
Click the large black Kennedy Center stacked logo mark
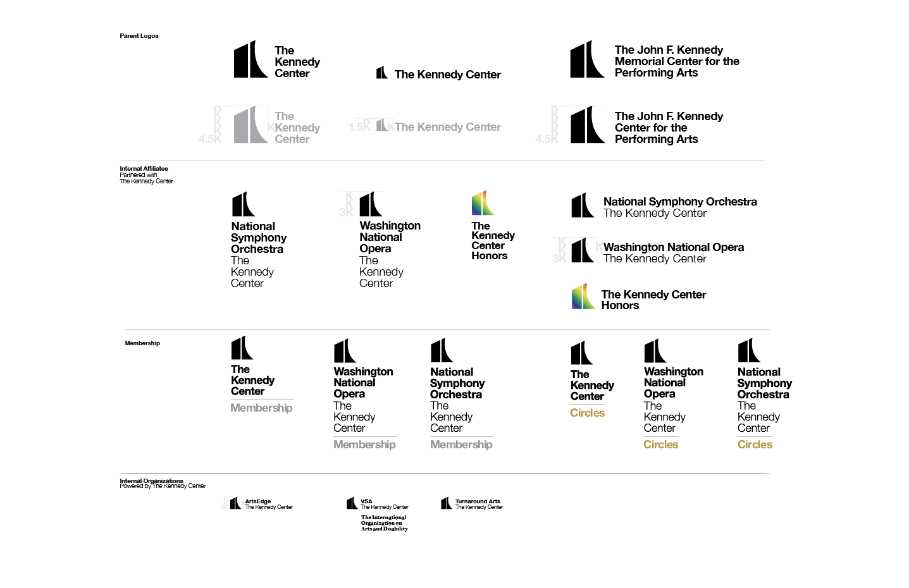pyautogui.click(x=250, y=59)
